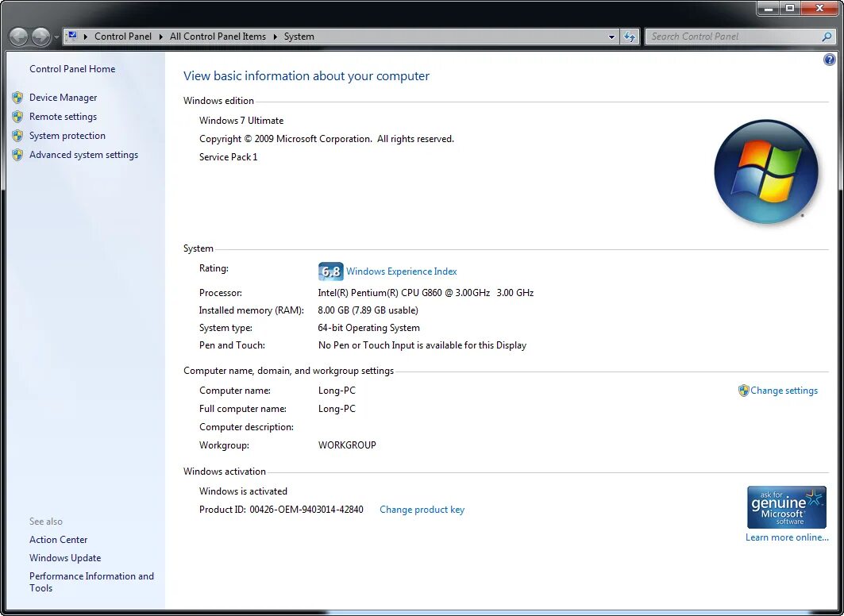Screen dimensions: 844x616
Task: Open Control Panel Home link
Action: [72, 69]
